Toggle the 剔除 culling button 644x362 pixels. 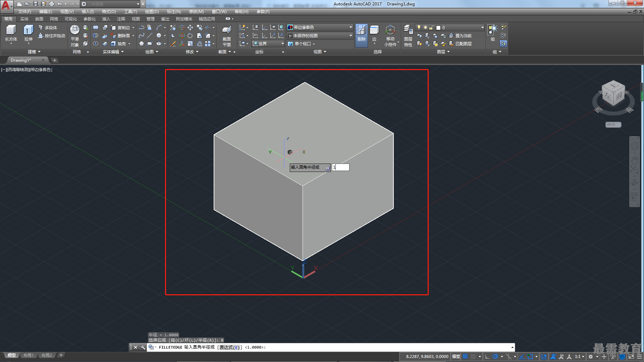coord(361,36)
